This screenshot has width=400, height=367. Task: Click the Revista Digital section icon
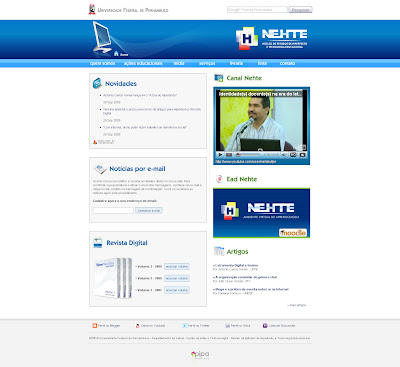(x=98, y=243)
